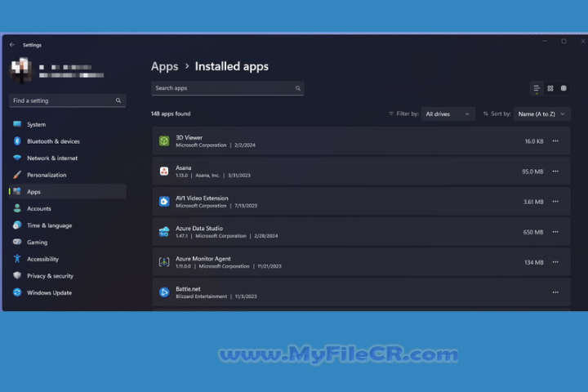Open more options for Azure Monitor Agent
This screenshot has height=392, width=588.
click(555, 262)
